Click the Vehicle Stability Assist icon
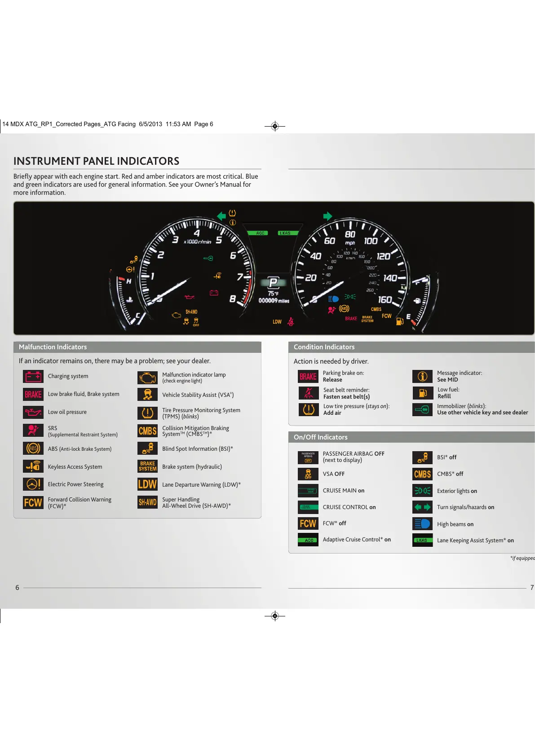The width and height of the screenshot is (535, 756). click(147, 395)
